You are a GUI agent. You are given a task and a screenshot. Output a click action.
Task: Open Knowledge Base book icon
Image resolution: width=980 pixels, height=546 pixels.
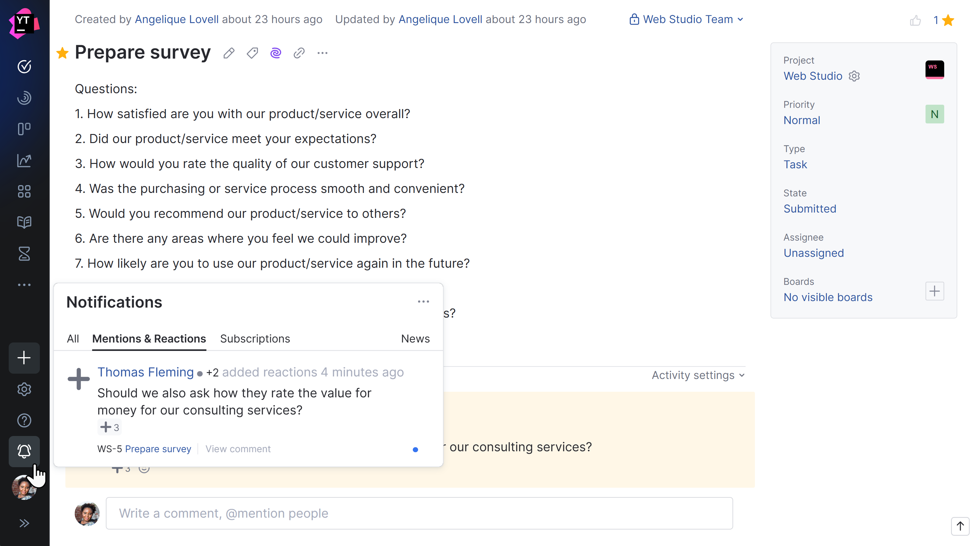[x=24, y=223]
